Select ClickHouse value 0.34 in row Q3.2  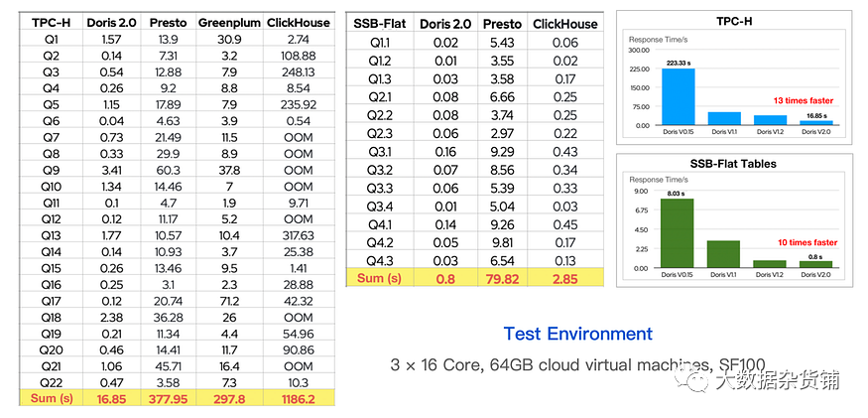point(565,170)
